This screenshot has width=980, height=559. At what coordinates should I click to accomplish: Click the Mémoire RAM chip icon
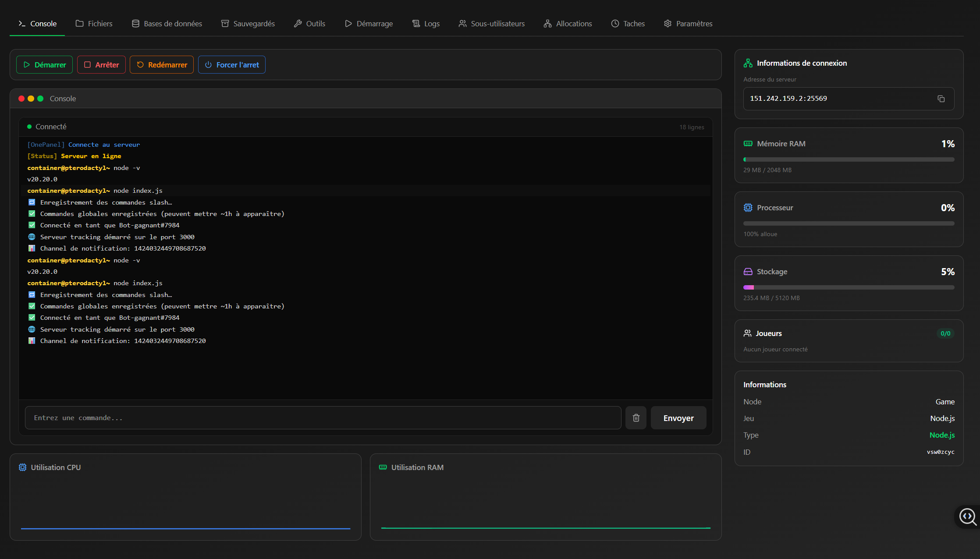748,144
